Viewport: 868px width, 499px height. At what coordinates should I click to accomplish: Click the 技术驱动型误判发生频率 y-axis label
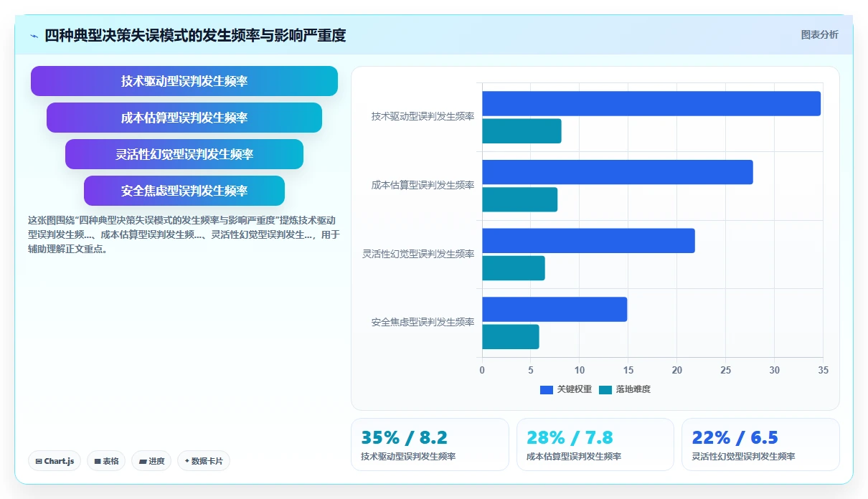tap(423, 116)
